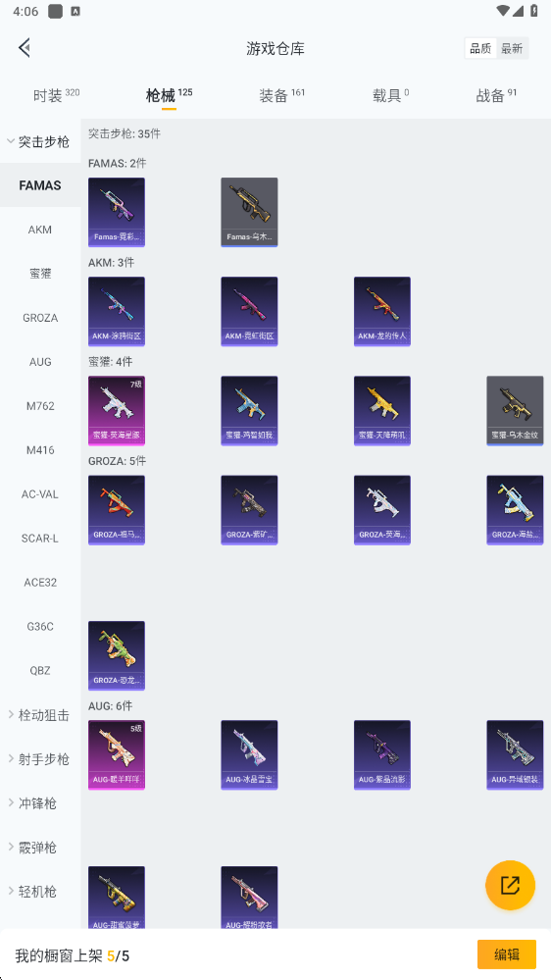Select the Famas gold-black skin thumbnail
This screenshot has width=551, height=980.
(249, 212)
